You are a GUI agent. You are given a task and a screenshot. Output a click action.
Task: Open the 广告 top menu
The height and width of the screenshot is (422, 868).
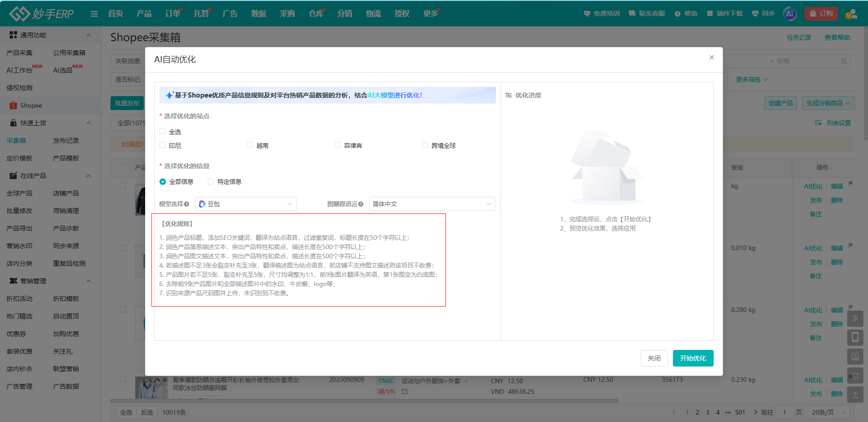click(x=230, y=13)
